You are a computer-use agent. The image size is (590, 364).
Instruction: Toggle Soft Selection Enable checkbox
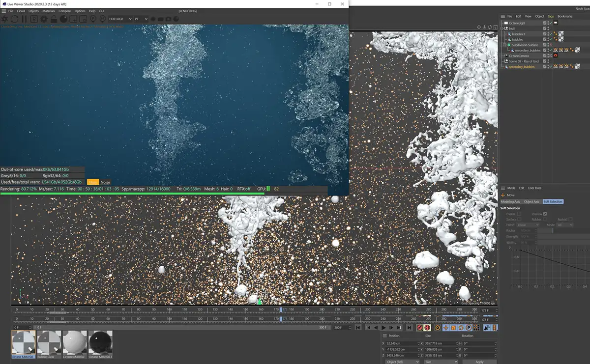519,214
